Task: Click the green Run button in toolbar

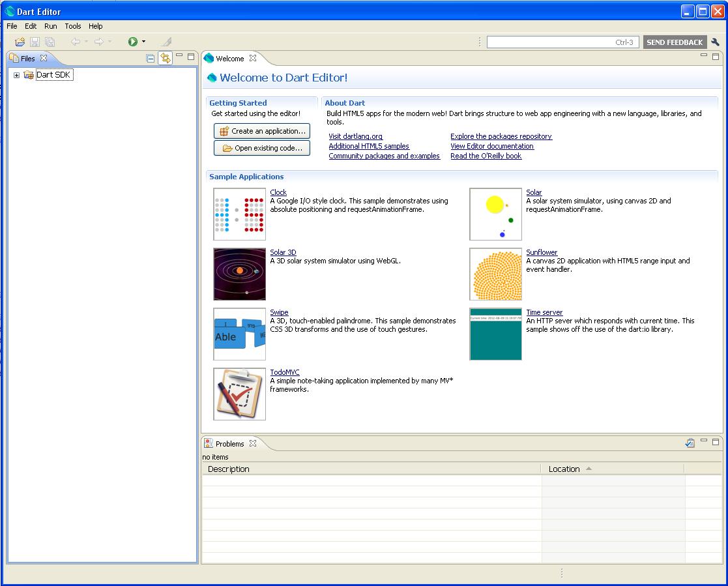Action: coord(133,42)
